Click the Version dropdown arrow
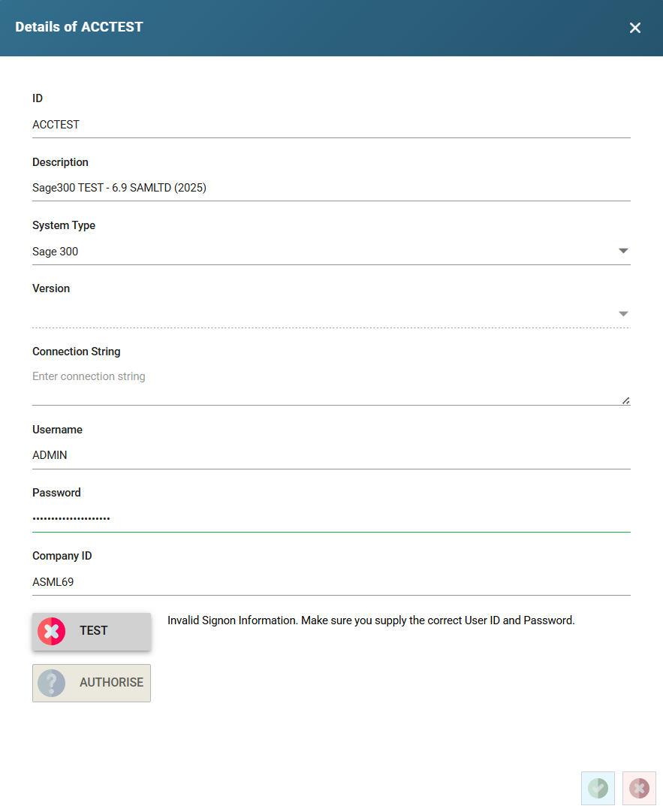The image size is (663, 812). pyautogui.click(x=623, y=314)
